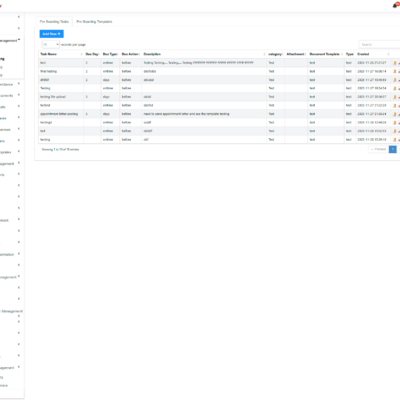The height and width of the screenshot is (400, 400).
Task: Select page 1 in pagination
Action: point(393,149)
